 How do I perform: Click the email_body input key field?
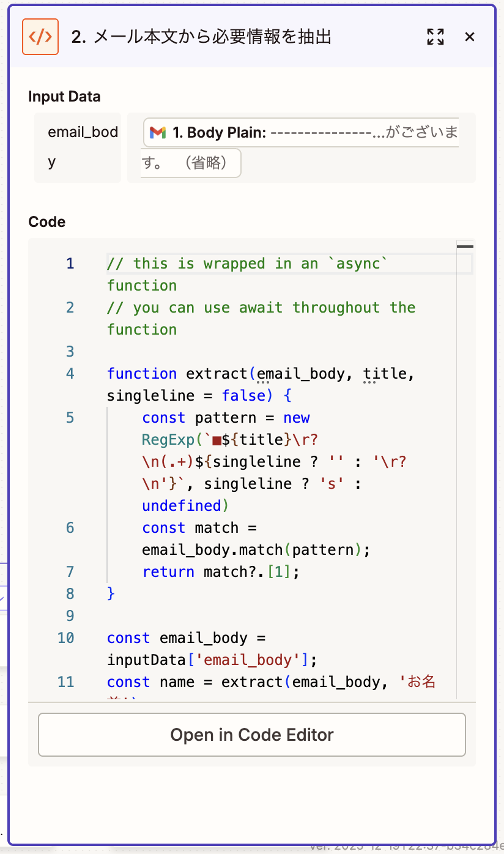point(78,147)
